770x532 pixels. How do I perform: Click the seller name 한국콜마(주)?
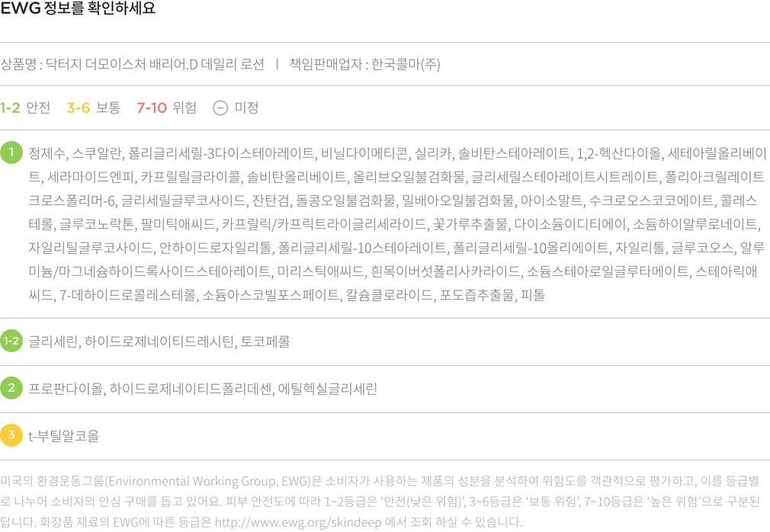(x=406, y=64)
